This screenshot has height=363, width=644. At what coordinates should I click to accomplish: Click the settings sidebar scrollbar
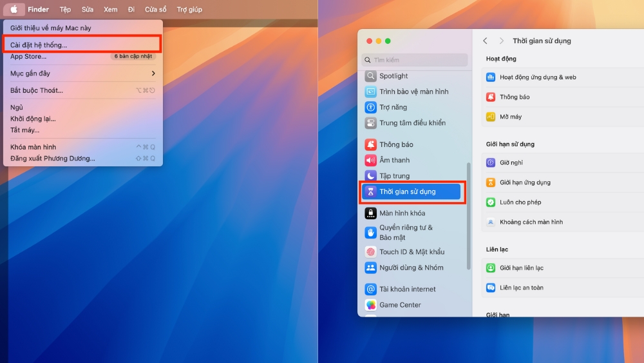pyautogui.click(x=468, y=216)
